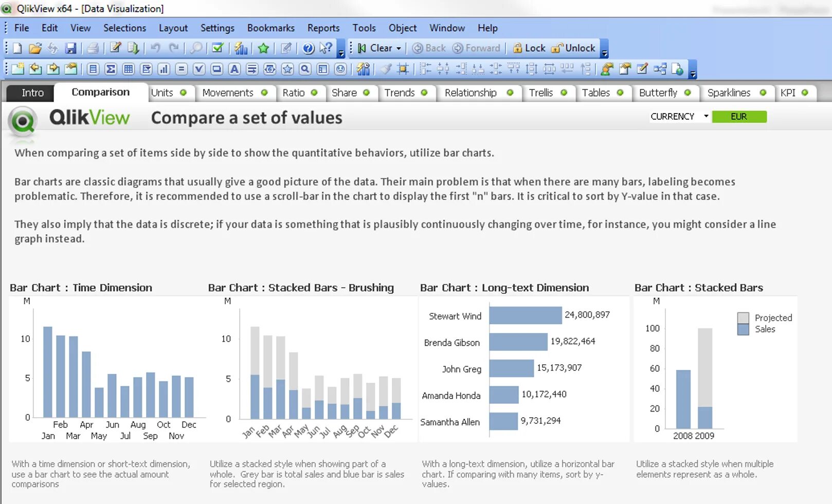832x504 pixels.
Task: Click the Lock selections button
Action: coord(529,48)
